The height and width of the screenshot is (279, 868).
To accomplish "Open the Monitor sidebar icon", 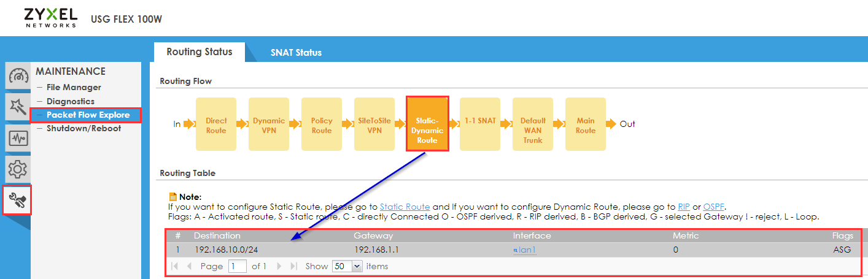I will (x=18, y=138).
